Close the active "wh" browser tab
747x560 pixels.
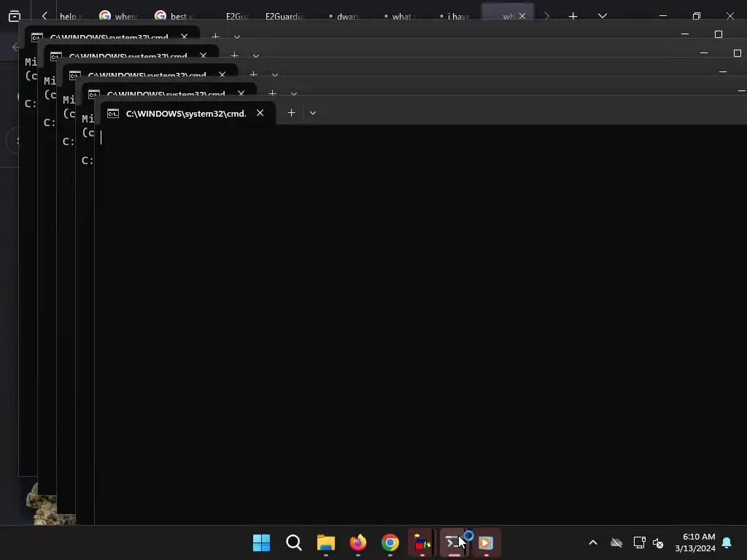(x=522, y=16)
